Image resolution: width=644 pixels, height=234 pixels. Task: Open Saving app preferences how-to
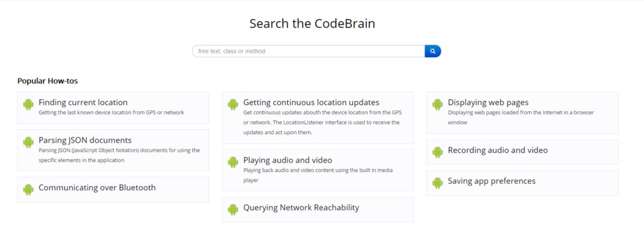click(492, 181)
